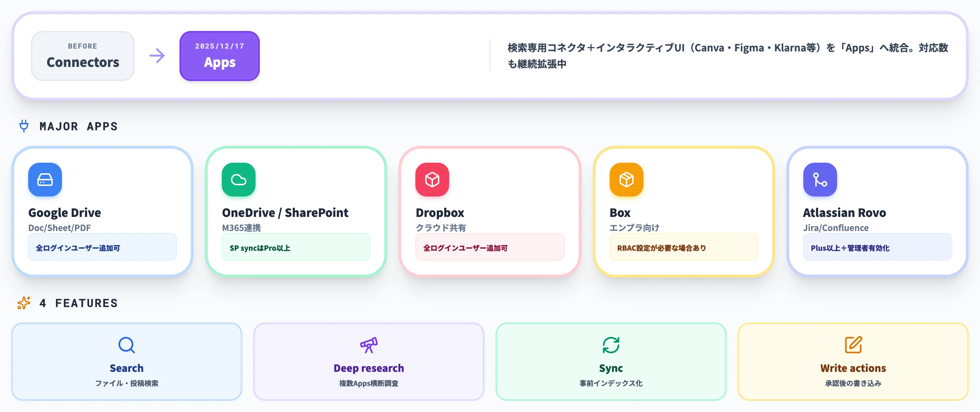This screenshot has height=412, width=980.
Task: Click Google Drive's 全ログインユーザー追加可 badge
Action: 102,248
